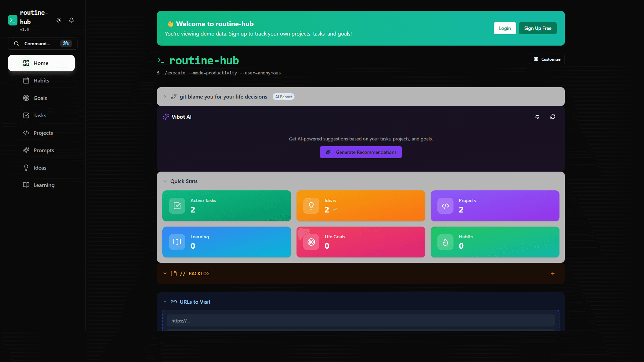
Task: Click the URL input field under URLs to Visit
Action: point(360,320)
